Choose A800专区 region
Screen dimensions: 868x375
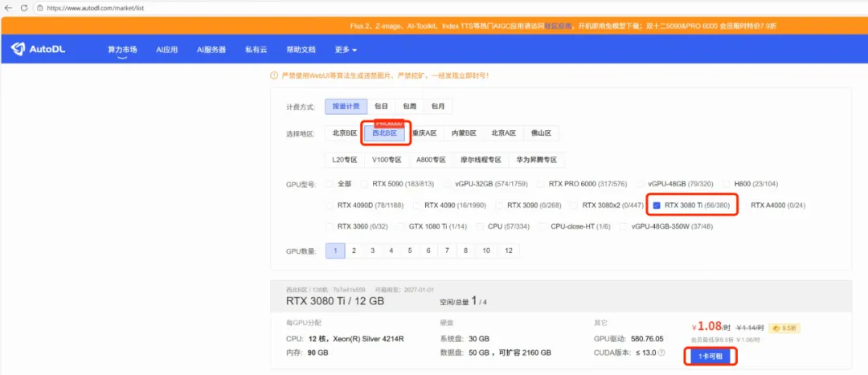coord(431,160)
